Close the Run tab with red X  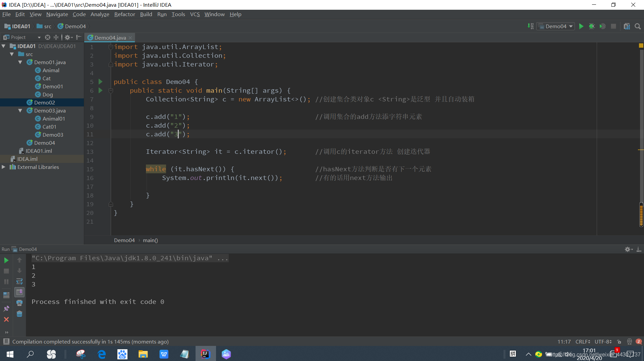[x=6, y=319]
